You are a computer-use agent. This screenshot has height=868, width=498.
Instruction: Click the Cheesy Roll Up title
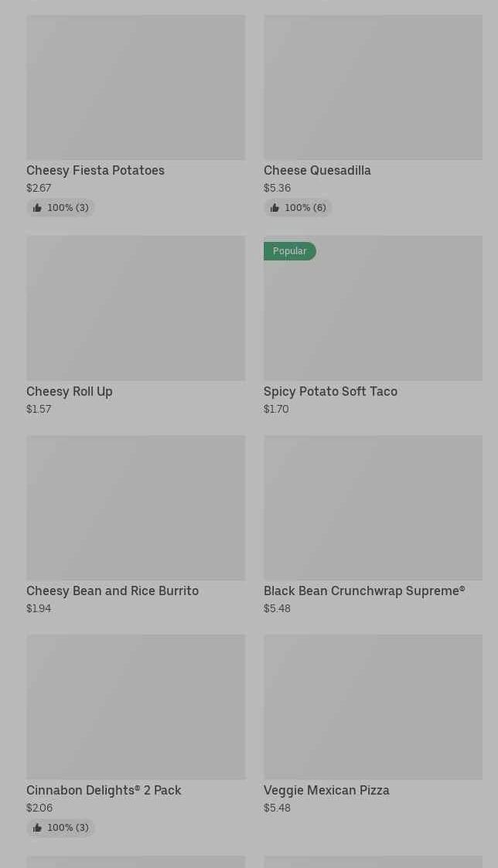(x=70, y=391)
